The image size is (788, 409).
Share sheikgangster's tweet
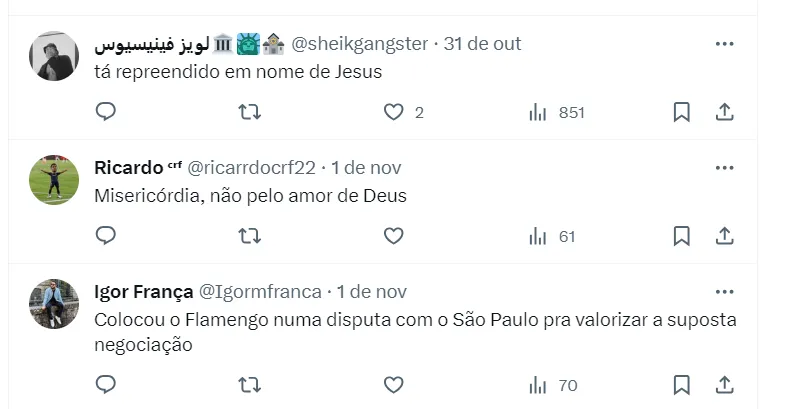coord(725,112)
